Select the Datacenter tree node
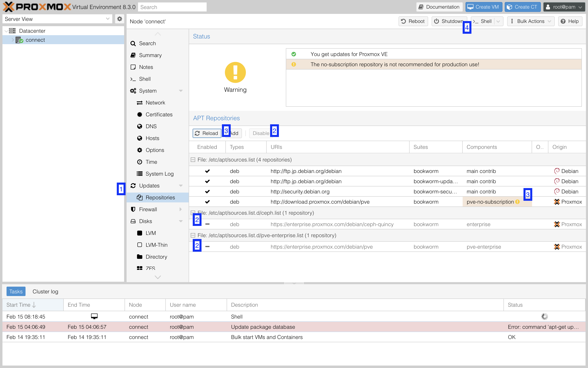 (32, 31)
